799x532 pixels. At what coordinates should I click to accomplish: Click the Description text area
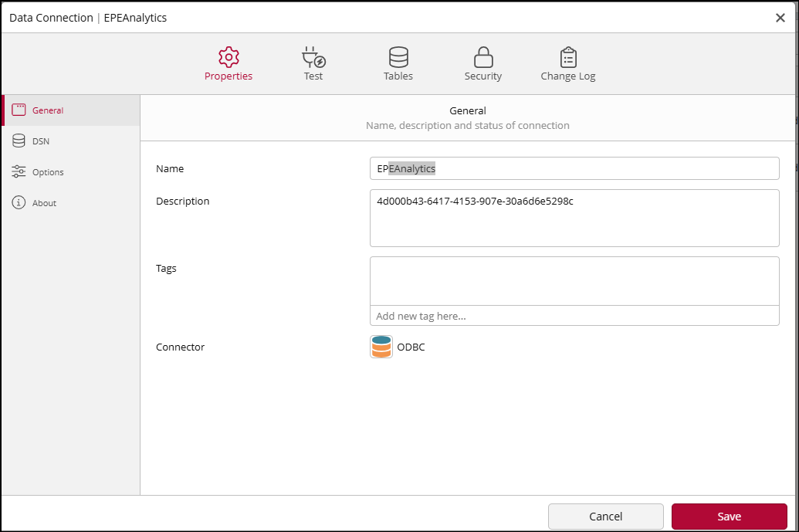click(x=574, y=216)
